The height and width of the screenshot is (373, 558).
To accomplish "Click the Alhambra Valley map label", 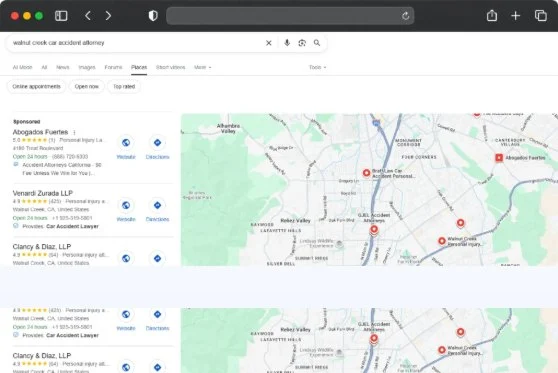I will point(228,128).
